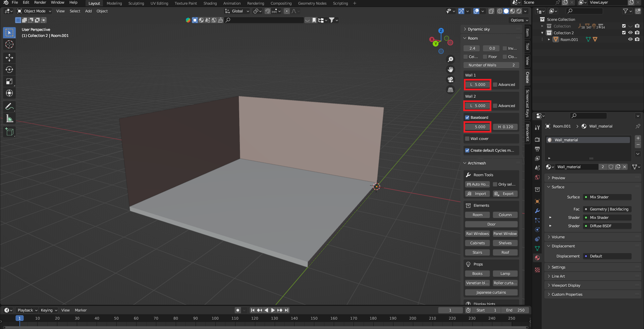Expand Room.001 in the outliner tree
This screenshot has width=644, height=329.
549,39
